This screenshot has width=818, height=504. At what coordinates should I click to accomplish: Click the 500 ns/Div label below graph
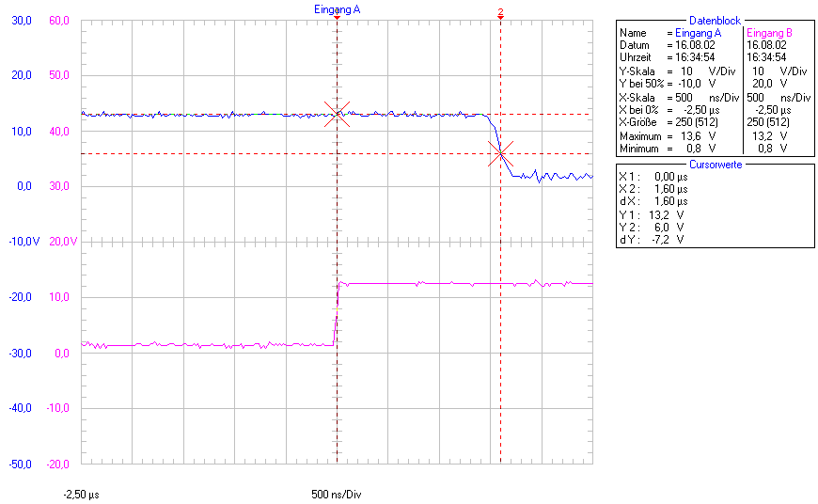337,494
